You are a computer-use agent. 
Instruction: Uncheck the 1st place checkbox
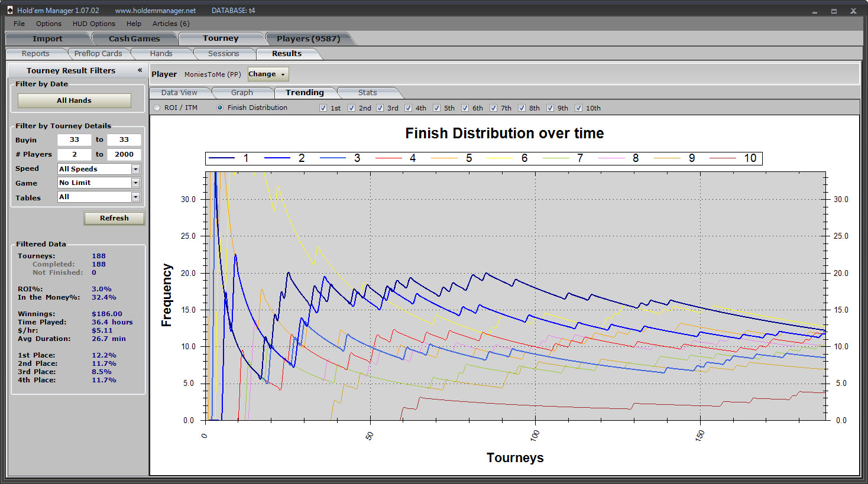[x=323, y=108]
